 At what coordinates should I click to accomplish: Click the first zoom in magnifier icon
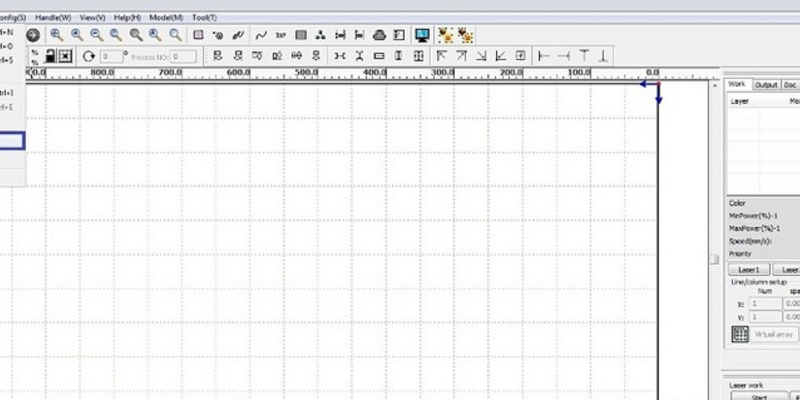pyautogui.click(x=56, y=35)
